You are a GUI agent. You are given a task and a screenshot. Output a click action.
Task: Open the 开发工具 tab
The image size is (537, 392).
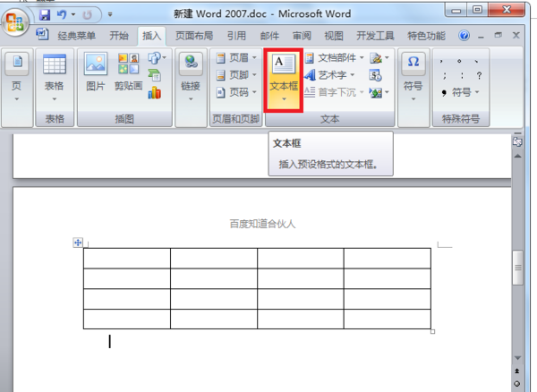(x=375, y=36)
